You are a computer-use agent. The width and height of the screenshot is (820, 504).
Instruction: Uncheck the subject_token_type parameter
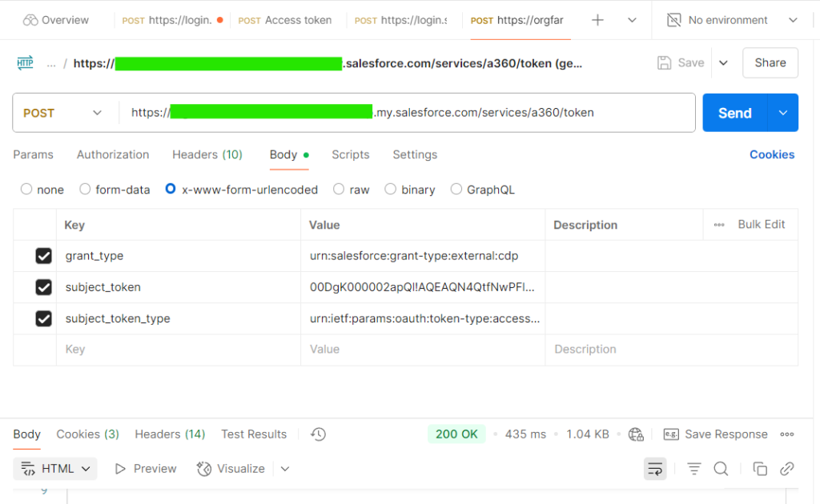click(43, 318)
